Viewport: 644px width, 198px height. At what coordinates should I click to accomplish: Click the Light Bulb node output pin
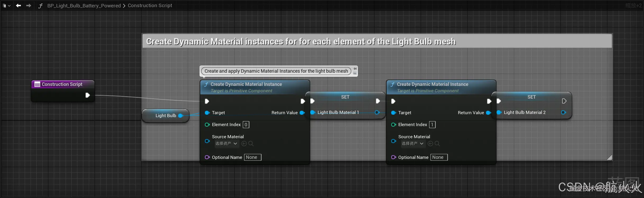[x=181, y=116]
